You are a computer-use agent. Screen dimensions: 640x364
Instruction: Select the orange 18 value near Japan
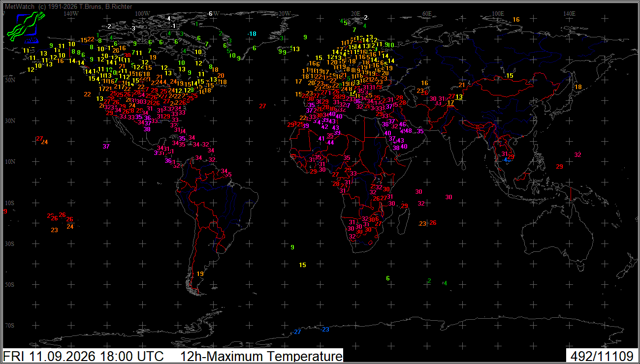point(578,87)
